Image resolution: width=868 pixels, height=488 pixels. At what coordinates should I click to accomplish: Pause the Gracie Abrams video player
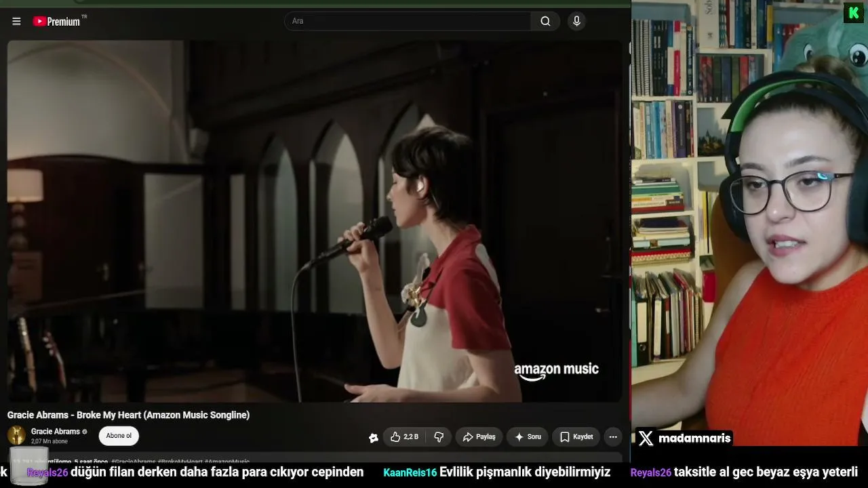point(315,221)
